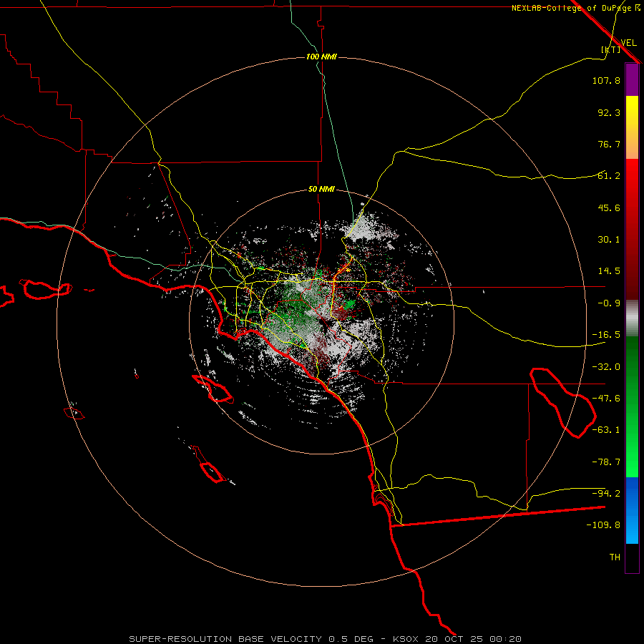This screenshot has width=644, height=644.
Task: Click the -78.7 value on the scale
Action: 606,462
